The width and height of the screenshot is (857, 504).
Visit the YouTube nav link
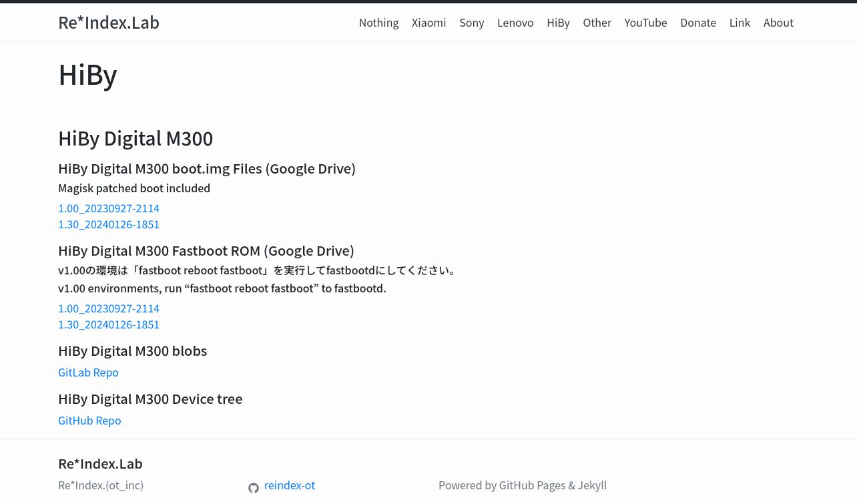pos(645,23)
